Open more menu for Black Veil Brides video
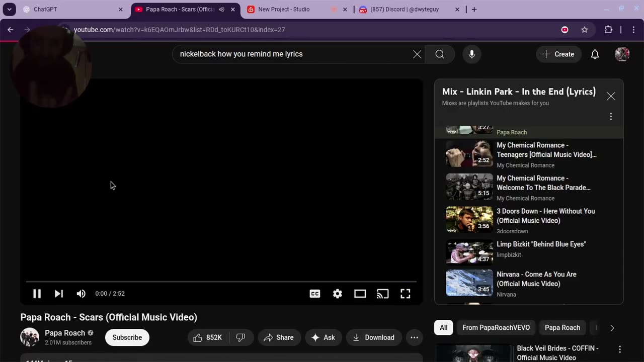 pyautogui.click(x=620, y=349)
